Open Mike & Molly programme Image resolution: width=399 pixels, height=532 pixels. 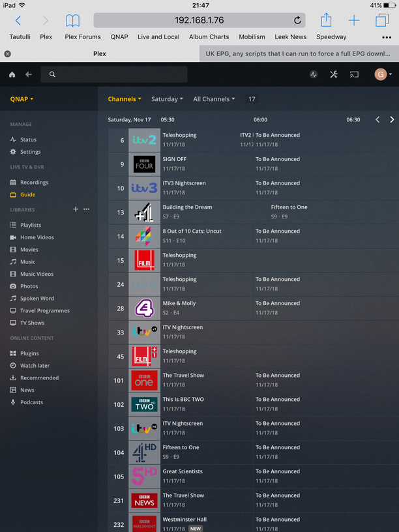(x=179, y=303)
